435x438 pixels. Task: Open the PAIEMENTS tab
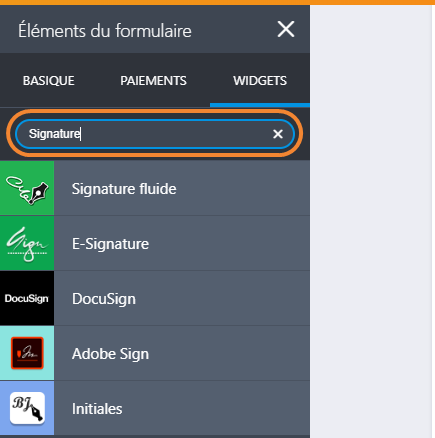coord(153,81)
